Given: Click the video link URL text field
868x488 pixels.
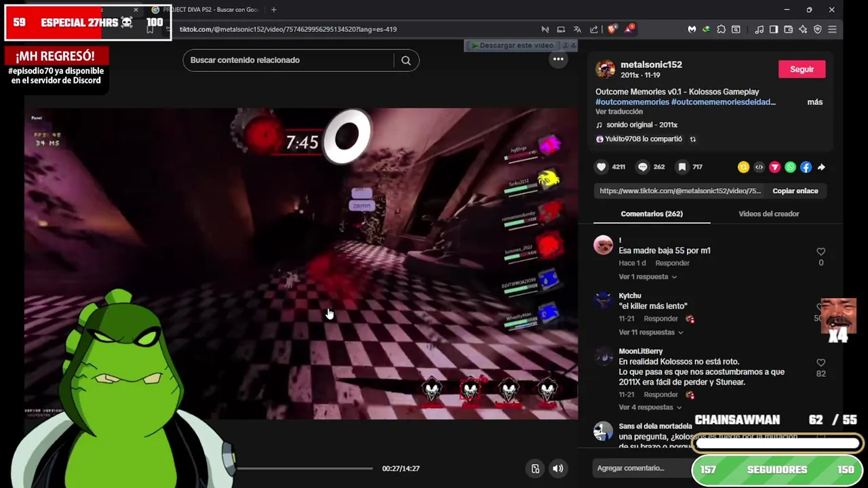Looking at the screenshot, I should click(x=680, y=191).
